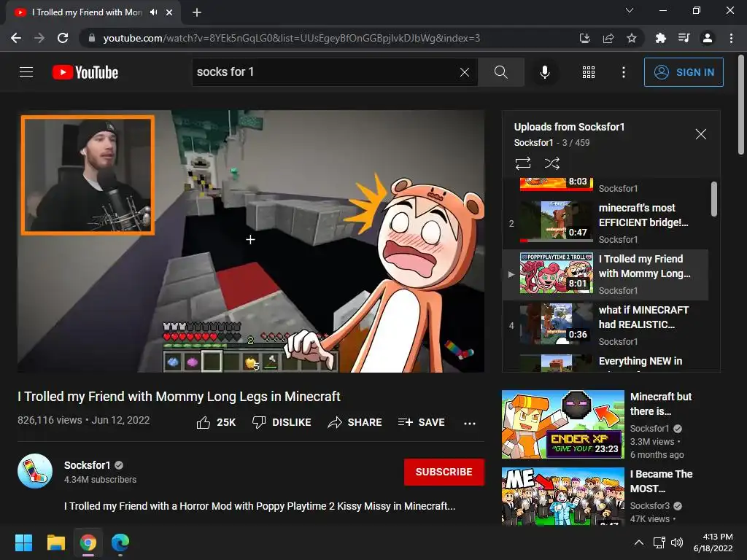Open the YouTube hamburger guide menu
This screenshot has width=747, height=560.
tap(26, 72)
